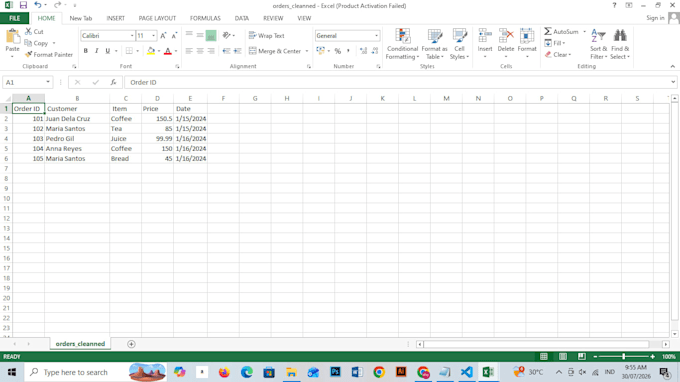Switch to the PAGE LAYOUT ribbon tab

point(157,18)
